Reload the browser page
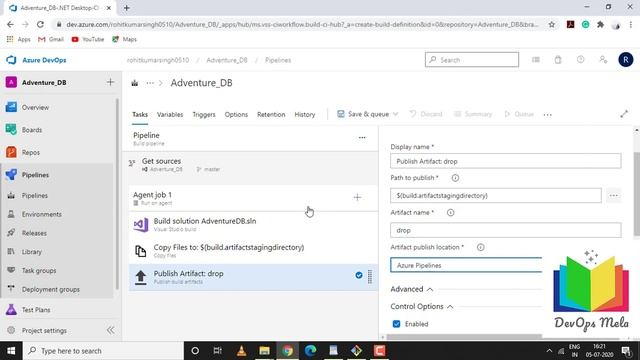640x360 pixels. click(x=40, y=24)
